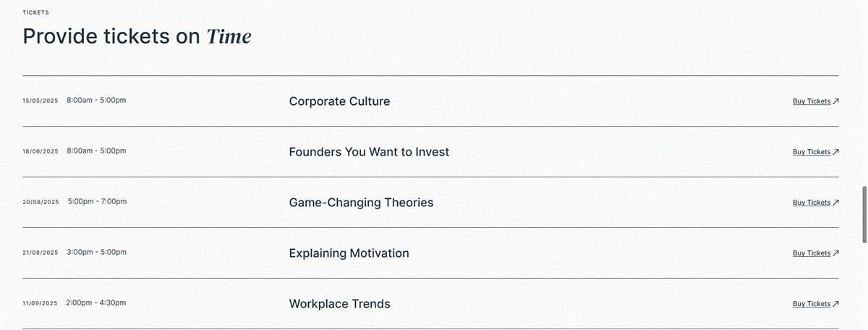Viewport: 868px width, 330px height.
Task: Click the 15/05/2025 event date
Action: 41,101
